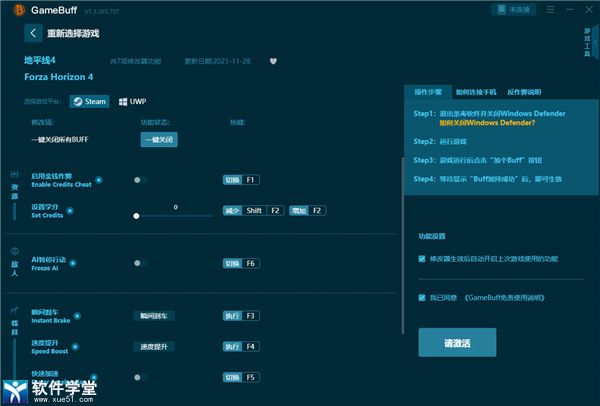
Task: Click the update date 2021-11-28 text
Action: point(217,61)
